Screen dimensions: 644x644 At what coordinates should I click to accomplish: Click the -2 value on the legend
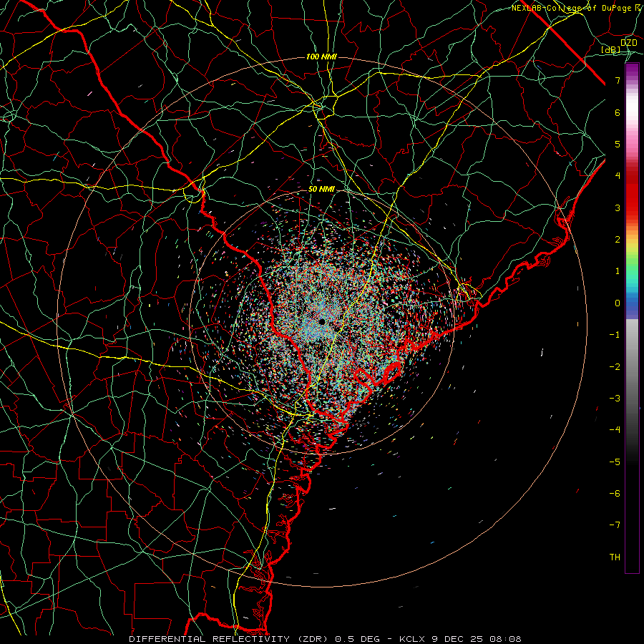click(615, 367)
